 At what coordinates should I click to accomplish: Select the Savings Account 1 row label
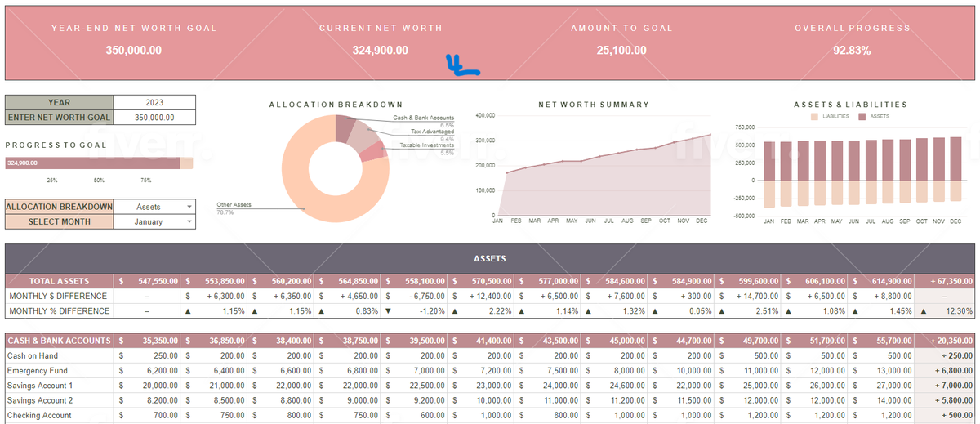coord(59,386)
